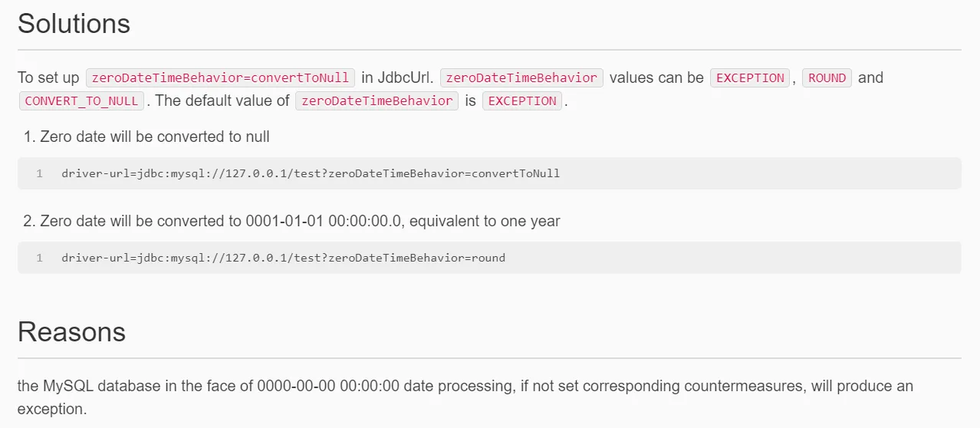Viewport: 980px width, 428px height.
Task: Click '0000-00-00 00:00:00' in the Reasons paragraph
Action: (x=328, y=386)
